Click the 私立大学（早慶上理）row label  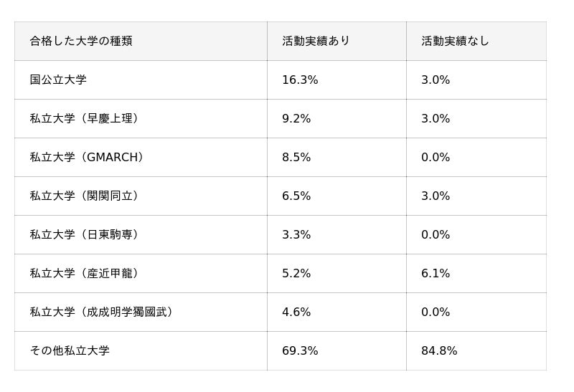(84, 118)
